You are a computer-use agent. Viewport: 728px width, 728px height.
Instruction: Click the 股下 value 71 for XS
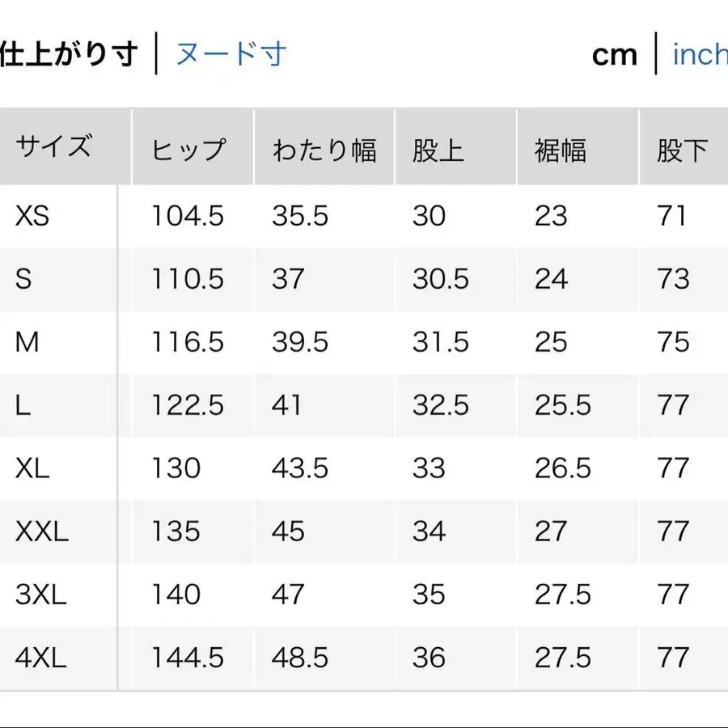pyautogui.click(x=671, y=216)
